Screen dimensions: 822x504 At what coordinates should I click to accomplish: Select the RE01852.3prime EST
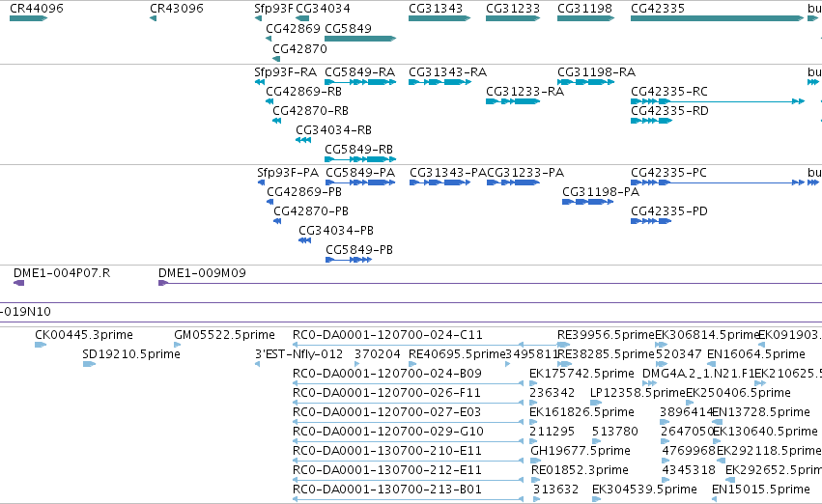[536, 481]
